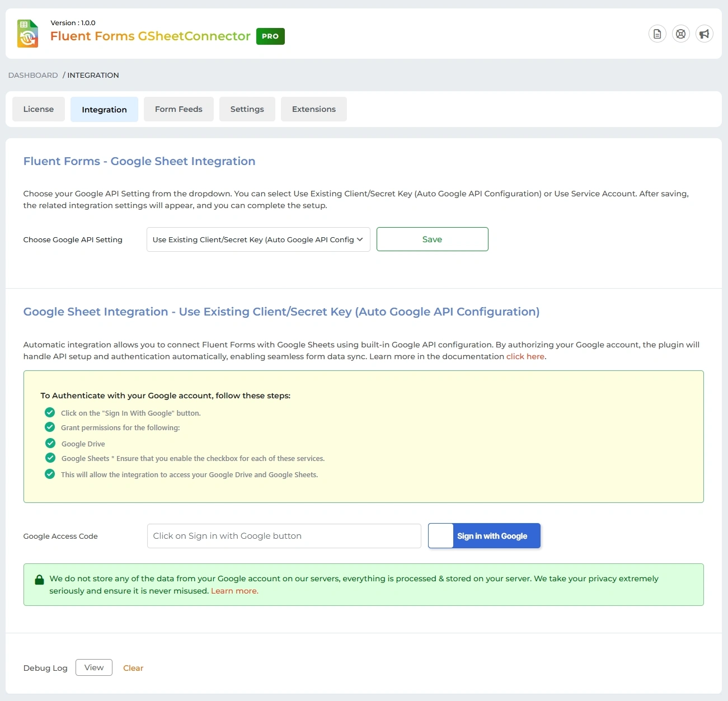Viewport: 728px width, 701px height.
Task: Select the Integration tab
Action: click(x=104, y=109)
